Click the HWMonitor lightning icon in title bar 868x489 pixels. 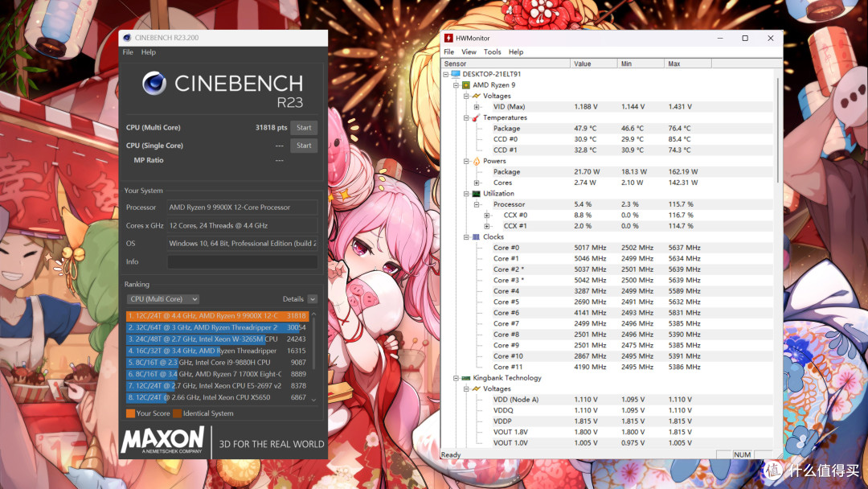tap(448, 39)
